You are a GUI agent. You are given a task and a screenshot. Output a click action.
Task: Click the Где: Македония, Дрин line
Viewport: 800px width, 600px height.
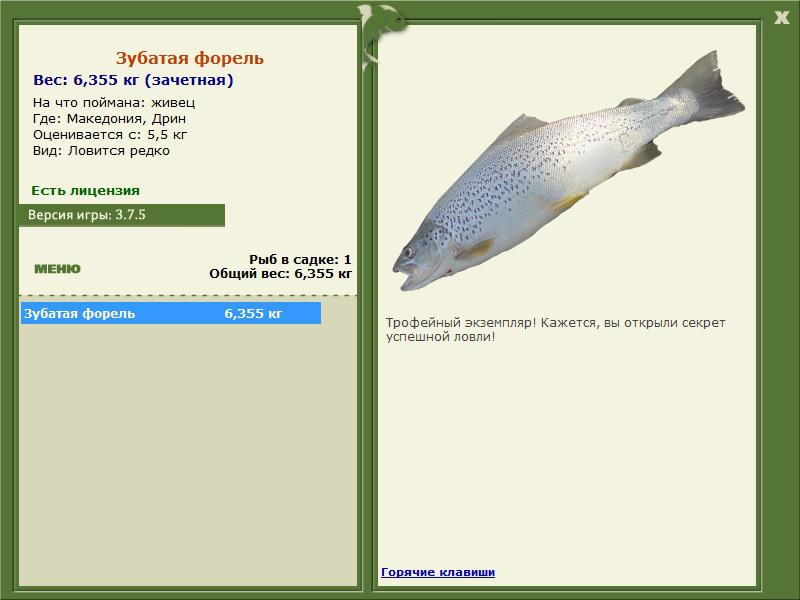pos(109,119)
